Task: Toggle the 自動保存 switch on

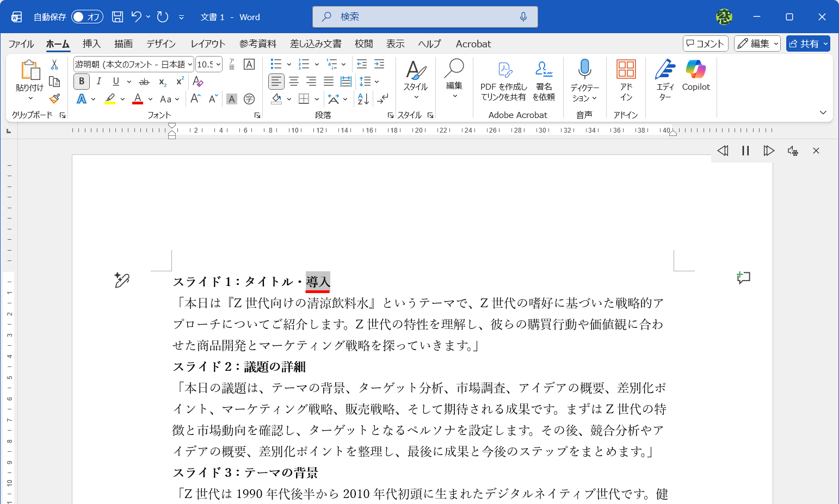Action: click(87, 17)
